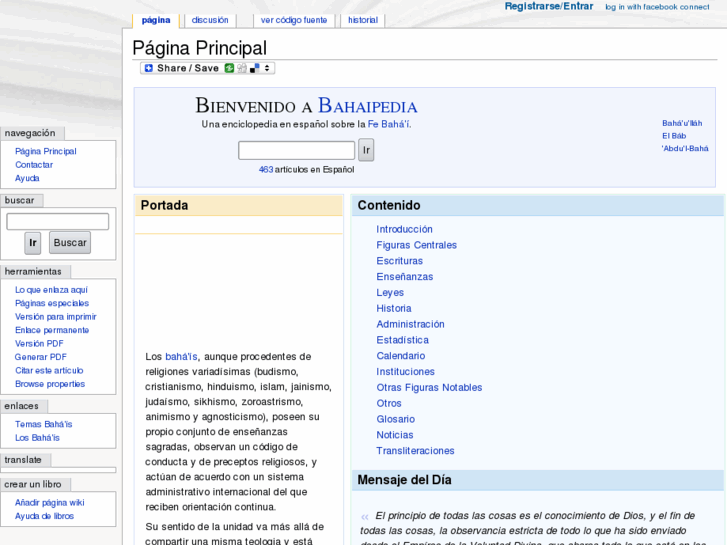Focus the sidebar buscar input field
The height and width of the screenshot is (545, 727).
pos(57,222)
